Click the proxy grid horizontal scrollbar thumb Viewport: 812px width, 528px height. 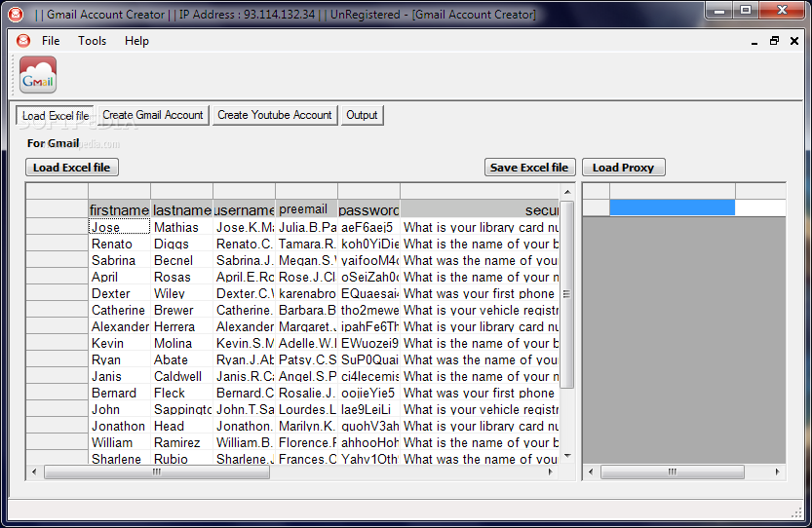click(x=673, y=471)
